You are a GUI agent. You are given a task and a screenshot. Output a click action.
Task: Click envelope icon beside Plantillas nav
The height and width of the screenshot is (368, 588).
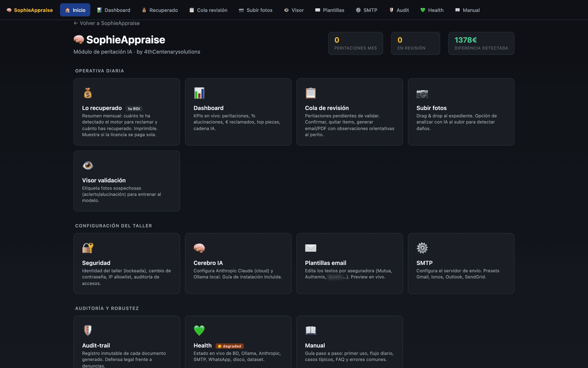click(x=318, y=10)
